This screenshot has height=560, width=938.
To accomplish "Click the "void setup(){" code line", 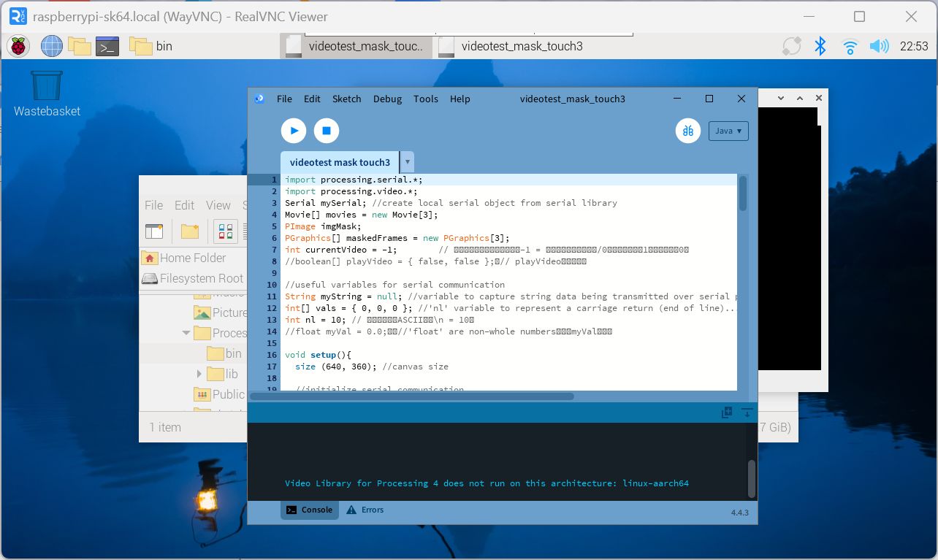I will [x=319, y=355].
